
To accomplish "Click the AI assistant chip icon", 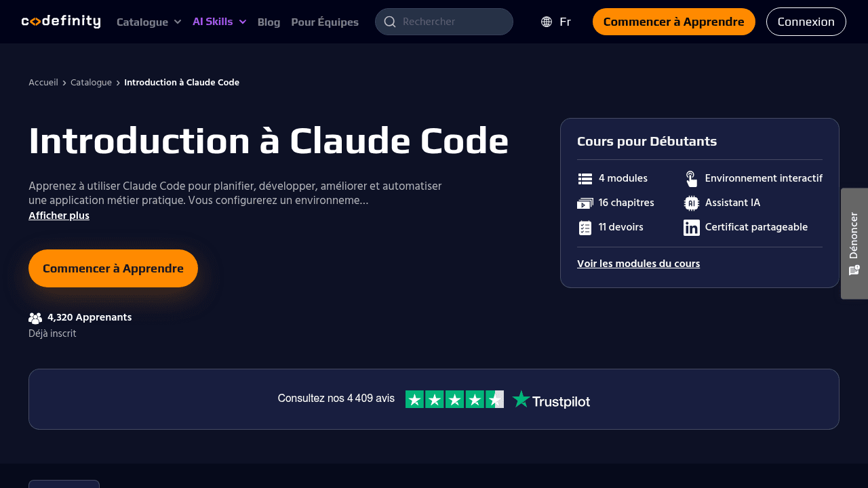I will coord(691,203).
